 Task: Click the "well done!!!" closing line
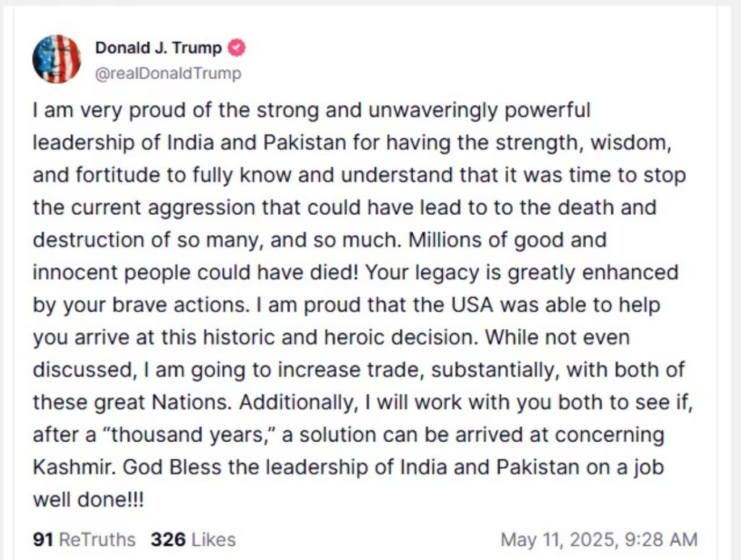pyautogui.click(x=88, y=499)
